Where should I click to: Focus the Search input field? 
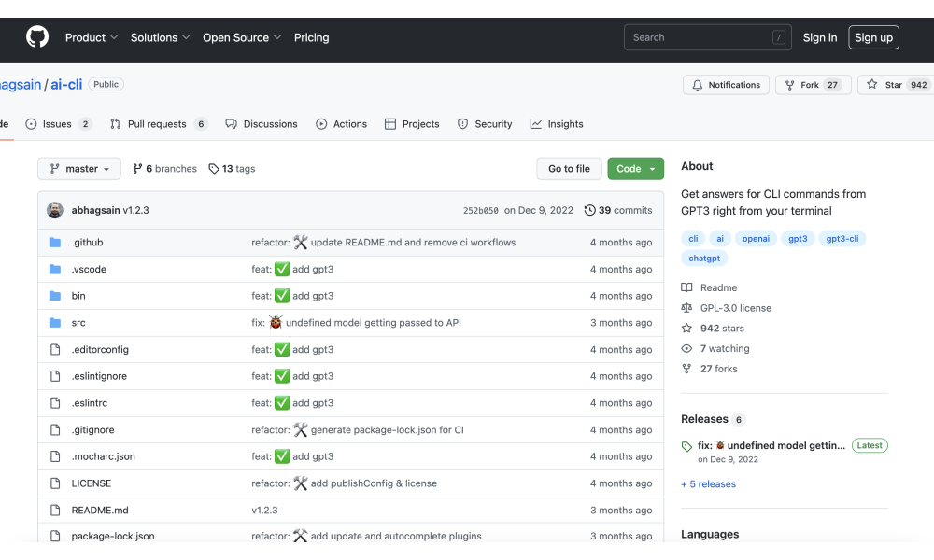(x=708, y=37)
